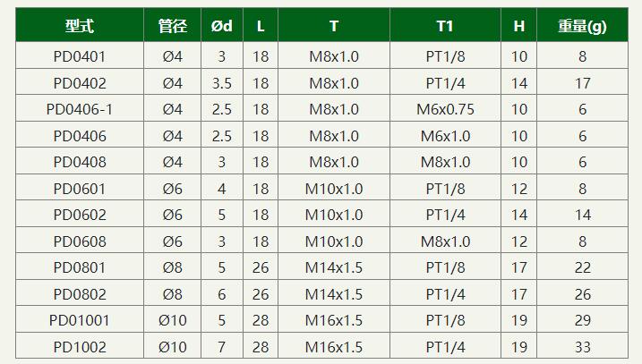The width and height of the screenshot is (642, 364).
Task: Click the 型式 column header
Action: [x=80, y=26]
